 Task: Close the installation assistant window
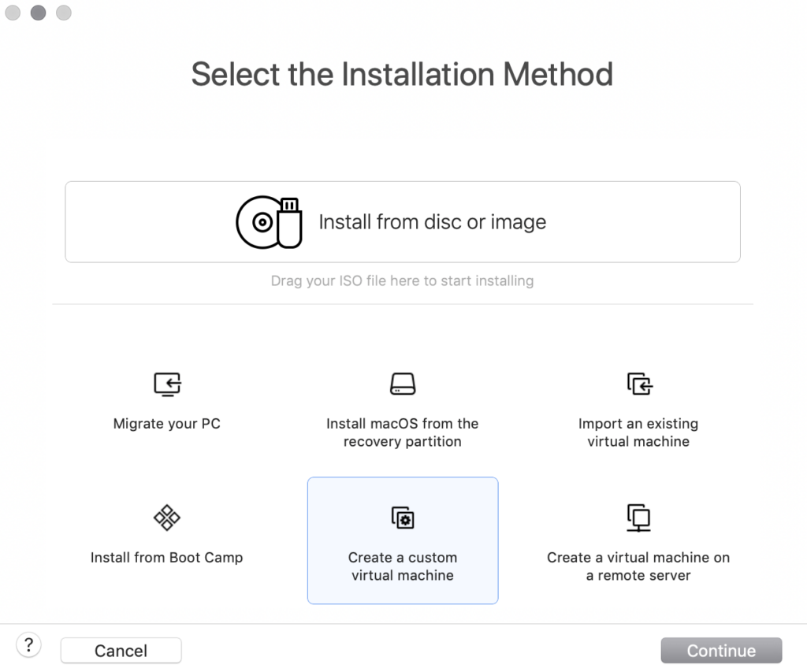click(x=13, y=13)
